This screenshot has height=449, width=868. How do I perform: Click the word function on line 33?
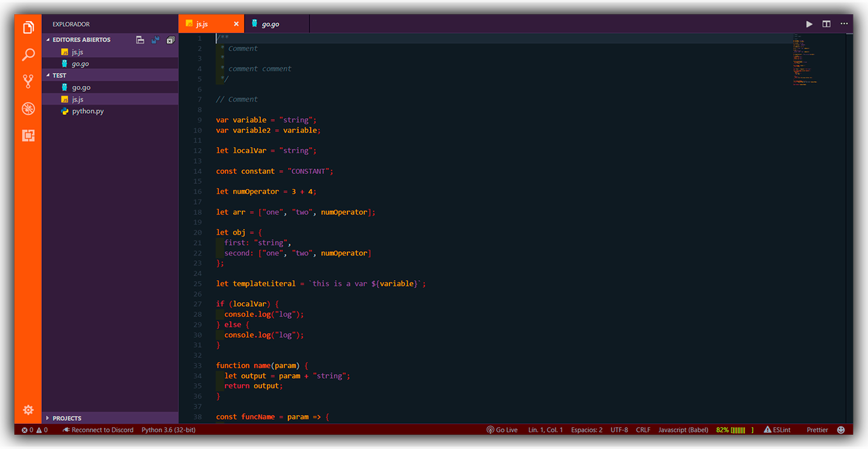point(233,366)
